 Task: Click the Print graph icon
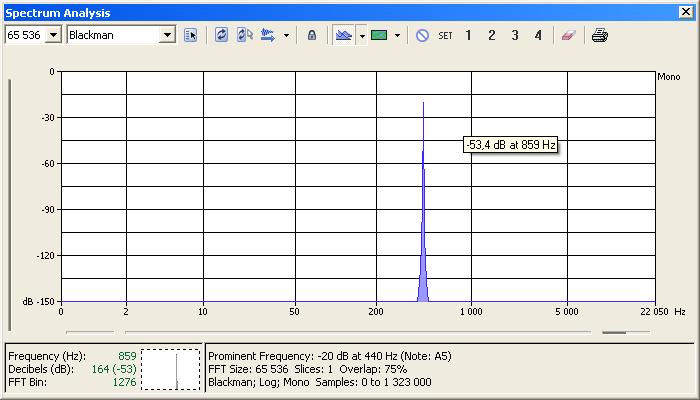[x=600, y=35]
